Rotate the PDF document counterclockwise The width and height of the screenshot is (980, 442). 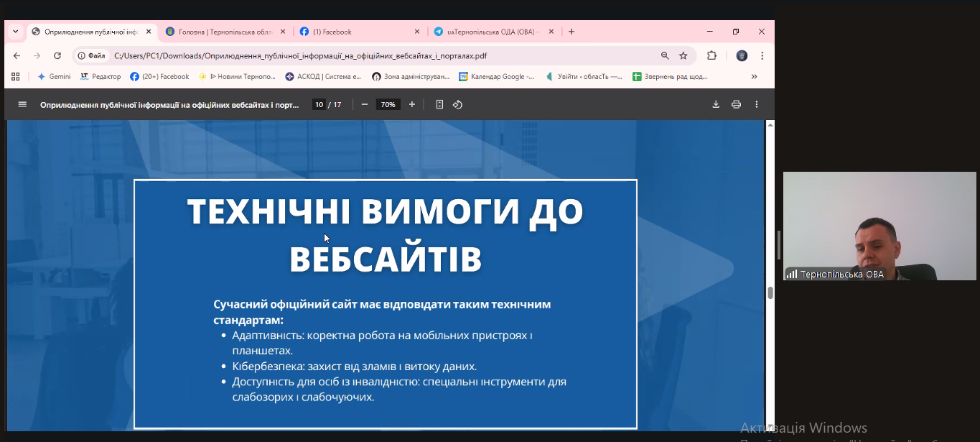pyautogui.click(x=457, y=104)
